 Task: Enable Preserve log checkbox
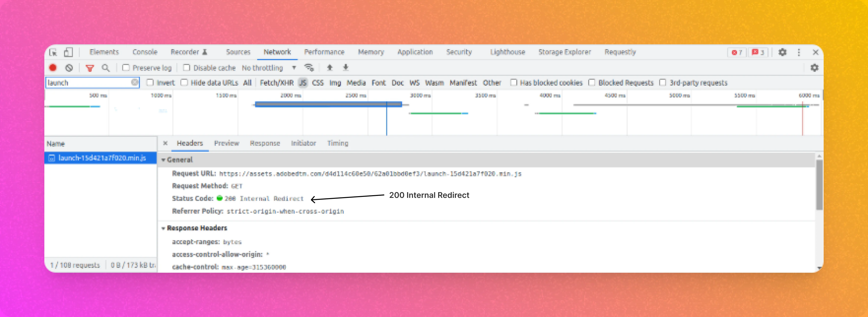pyautogui.click(x=126, y=68)
